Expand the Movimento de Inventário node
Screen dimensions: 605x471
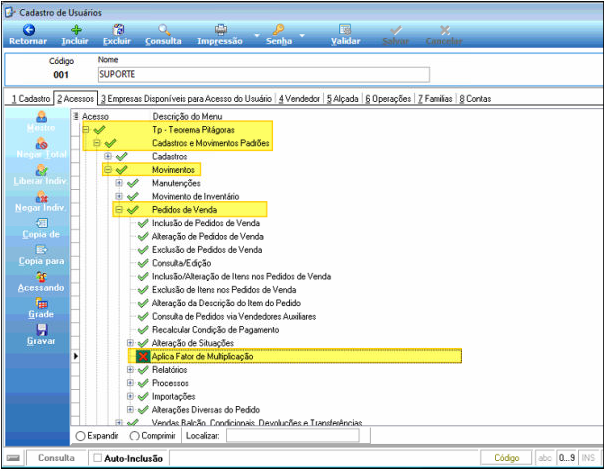tap(119, 196)
